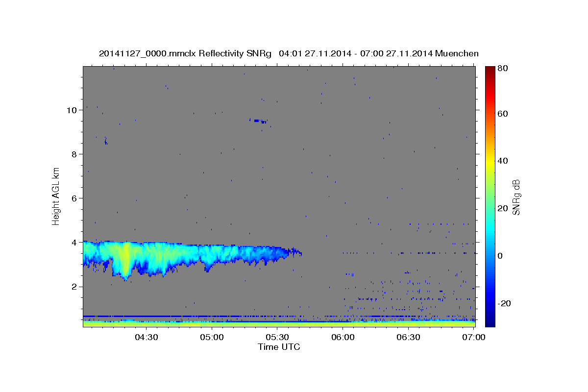The width and height of the screenshot is (588, 392).
Task: Click the 'Time UTC' x-axis label
Action: [279, 347]
